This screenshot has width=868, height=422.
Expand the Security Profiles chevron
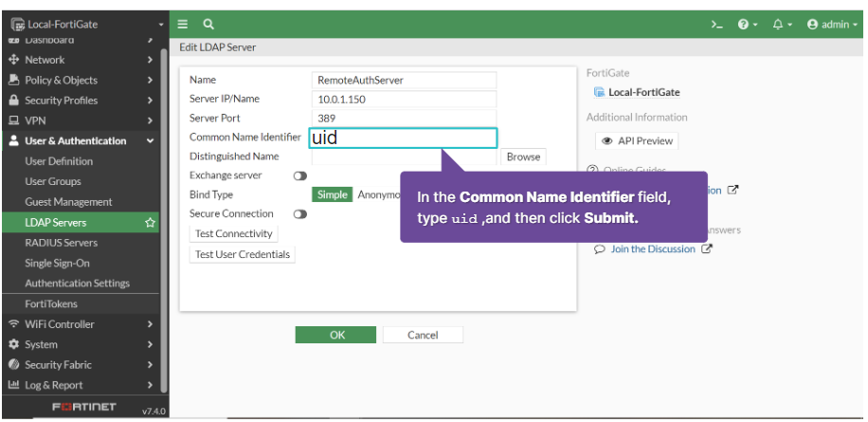pyautogui.click(x=150, y=101)
